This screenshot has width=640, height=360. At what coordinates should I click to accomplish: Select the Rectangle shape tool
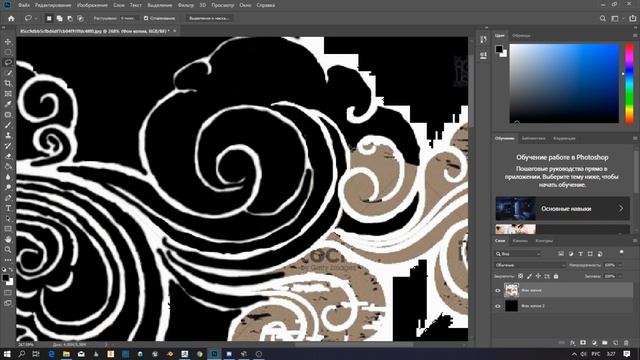[8, 229]
